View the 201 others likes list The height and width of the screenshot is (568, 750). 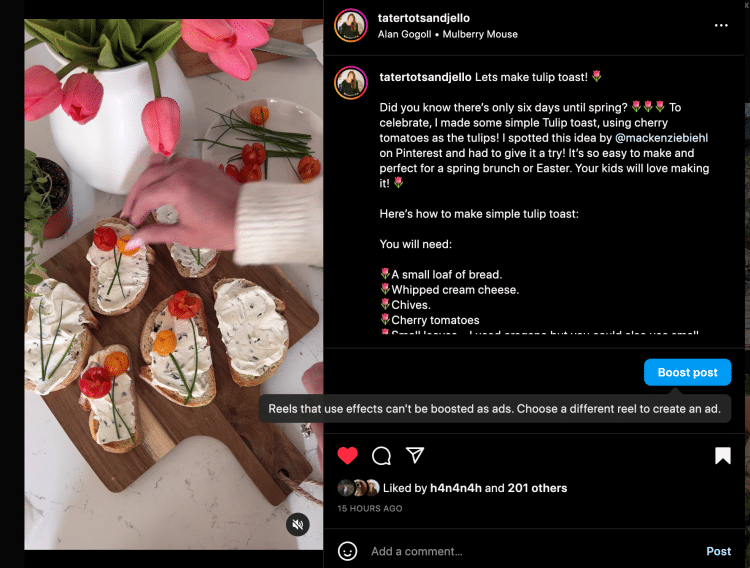pos(537,488)
